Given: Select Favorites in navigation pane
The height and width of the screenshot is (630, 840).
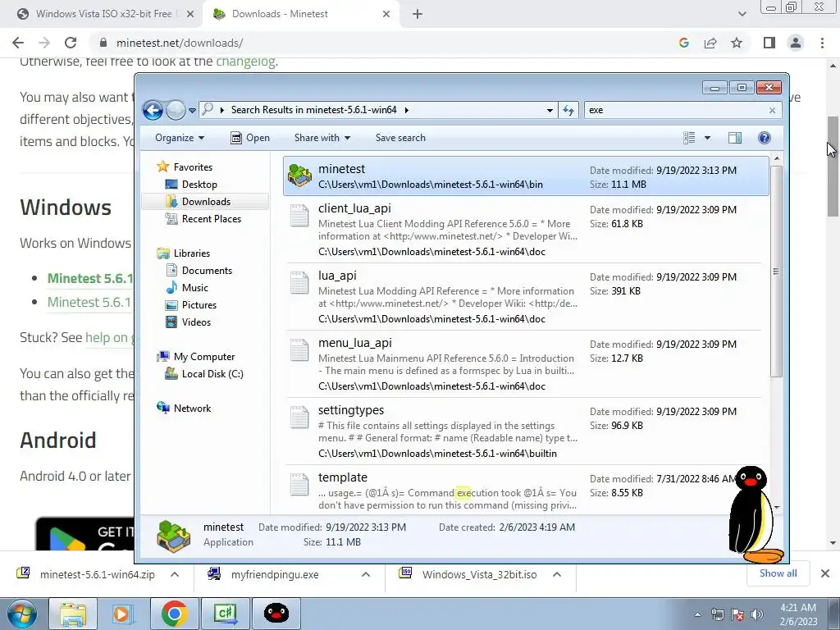Looking at the screenshot, I should [x=185, y=167].
